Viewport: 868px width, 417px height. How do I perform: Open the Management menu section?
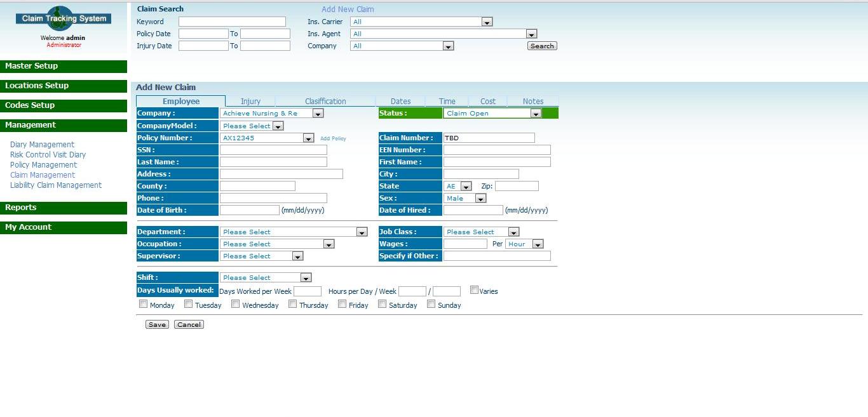coord(64,125)
